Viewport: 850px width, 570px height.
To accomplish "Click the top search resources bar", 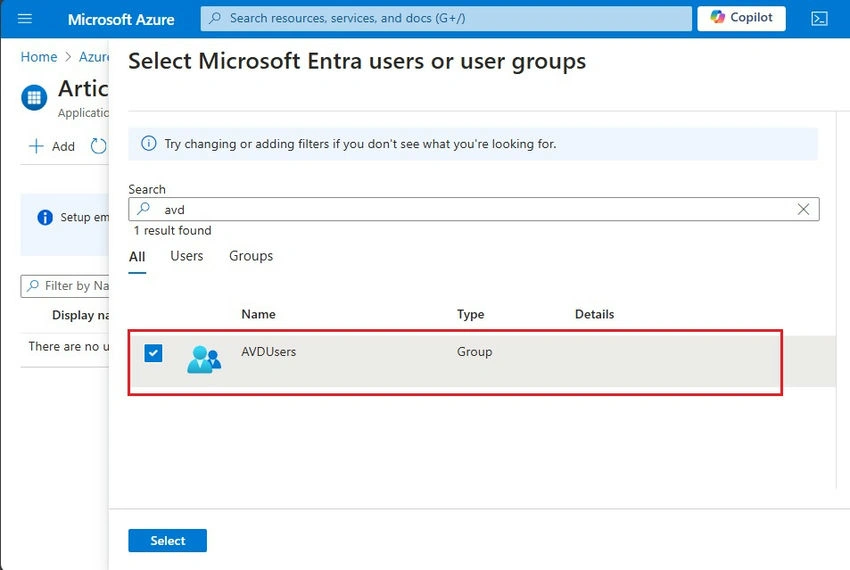I will (x=446, y=18).
